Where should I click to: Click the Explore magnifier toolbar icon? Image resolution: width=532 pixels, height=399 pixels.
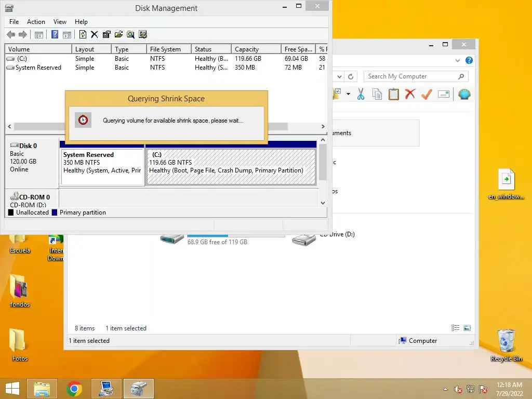130,34
